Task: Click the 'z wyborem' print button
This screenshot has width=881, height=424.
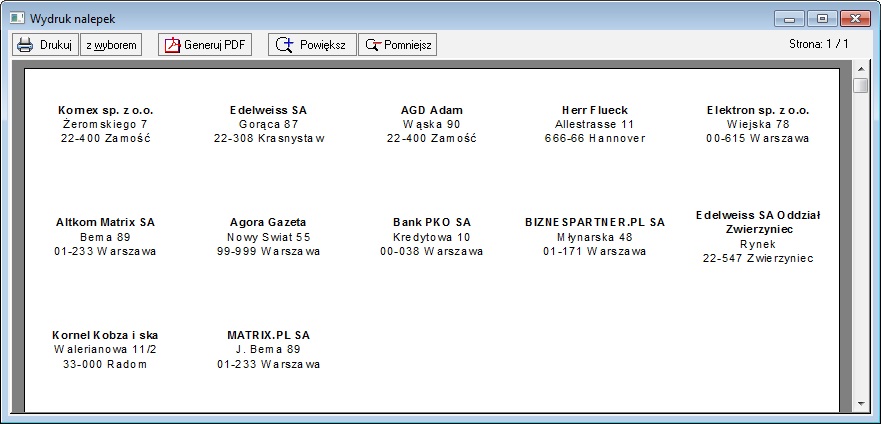Action: point(111,45)
